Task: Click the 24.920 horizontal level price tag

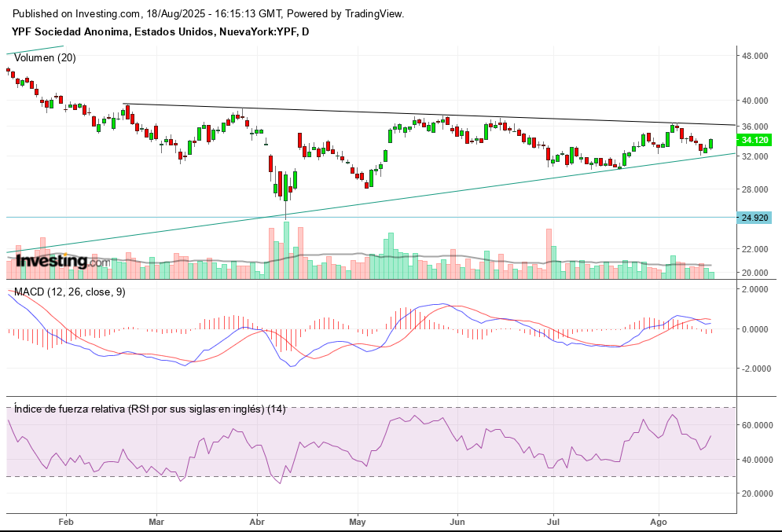Action: click(x=754, y=217)
